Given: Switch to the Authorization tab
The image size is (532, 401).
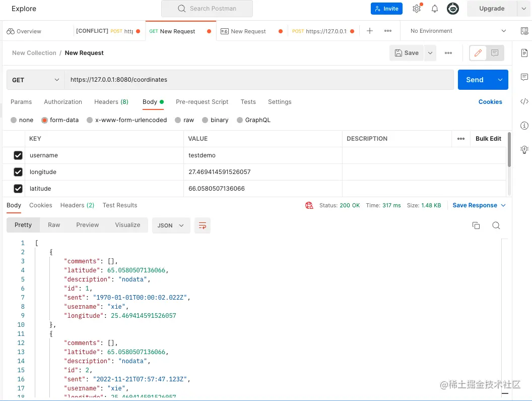Looking at the screenshot, I should pos(63,101).
